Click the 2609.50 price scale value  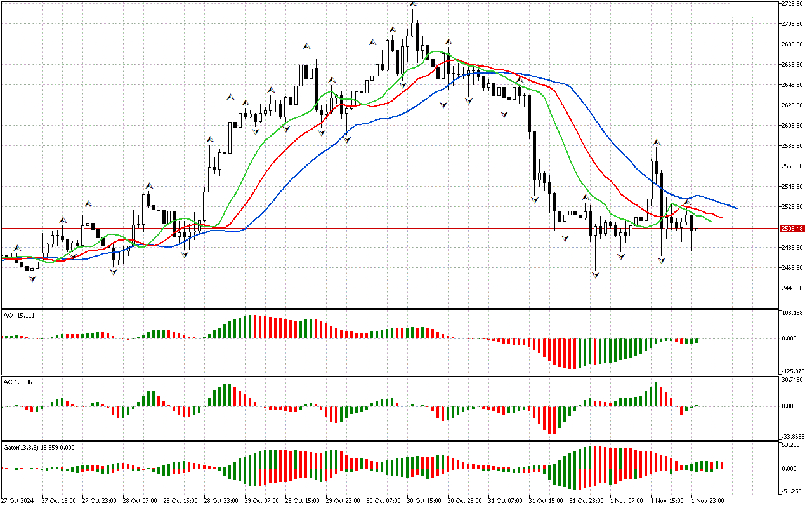tap(794, 126)
